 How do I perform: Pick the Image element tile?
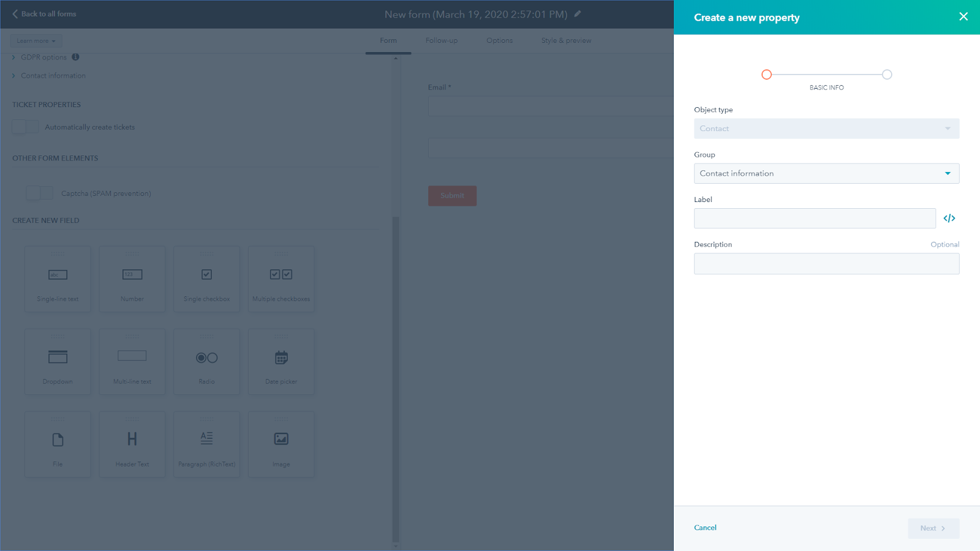click(281, 444)
